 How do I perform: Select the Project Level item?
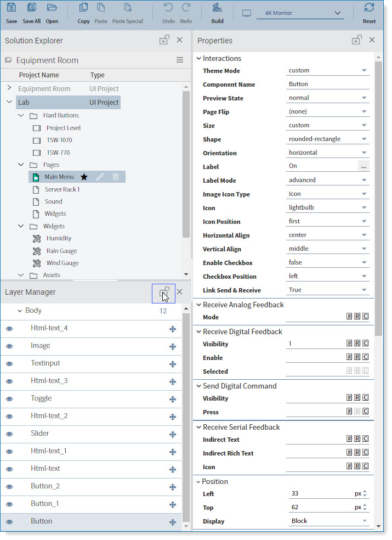click(64, 128)
